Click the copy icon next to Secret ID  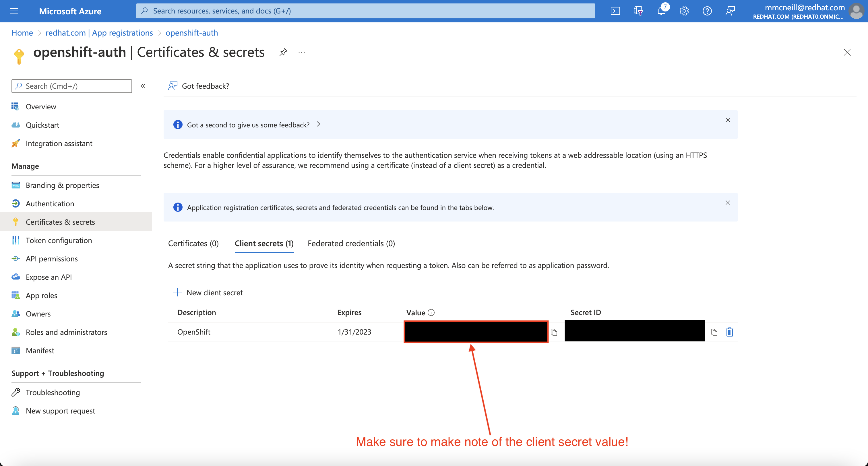point(714,332)
